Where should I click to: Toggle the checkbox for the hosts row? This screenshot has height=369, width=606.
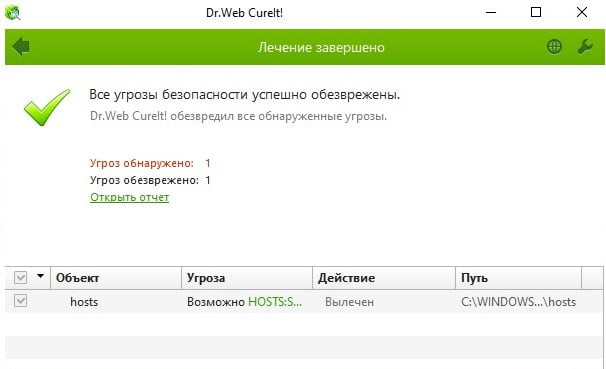click(20, 301)
